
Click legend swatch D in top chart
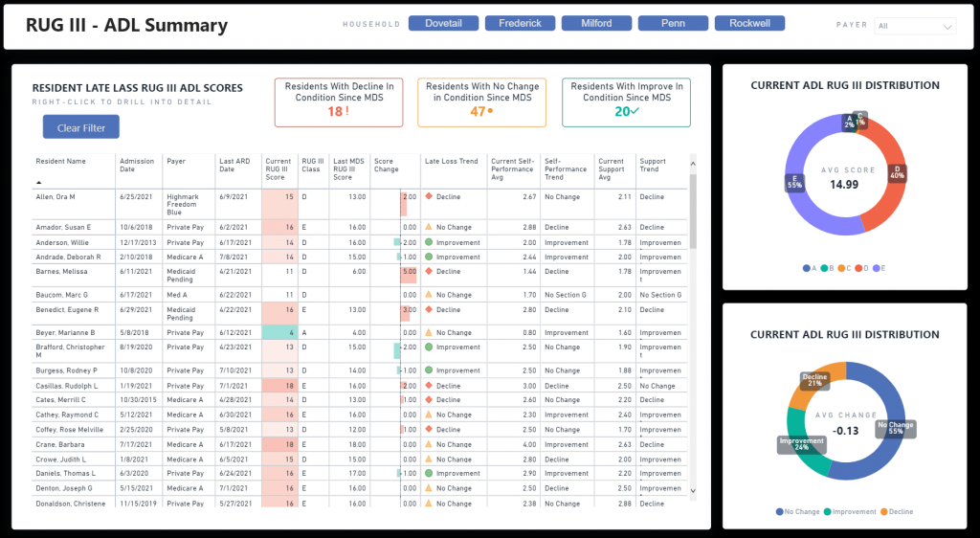[x=858, y=268]
